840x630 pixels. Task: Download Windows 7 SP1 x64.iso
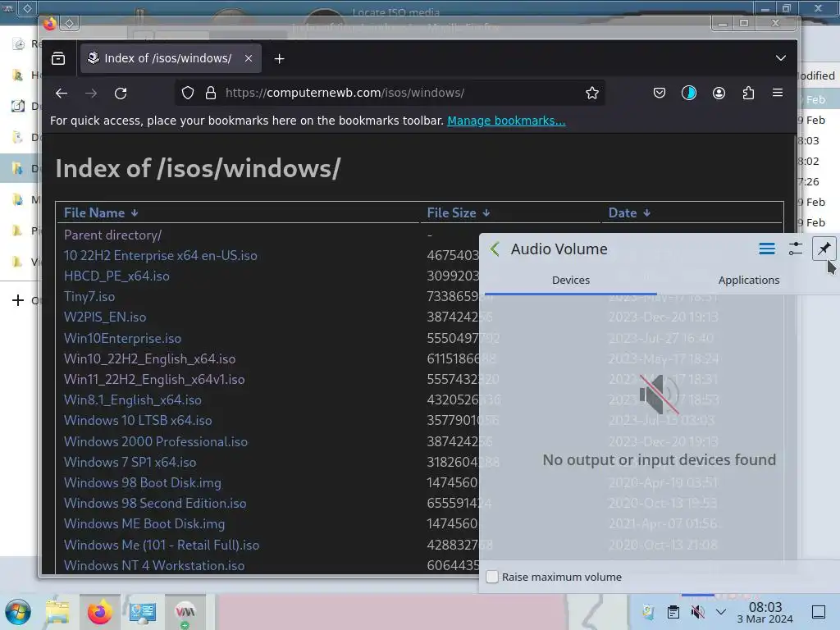(130, 463)
